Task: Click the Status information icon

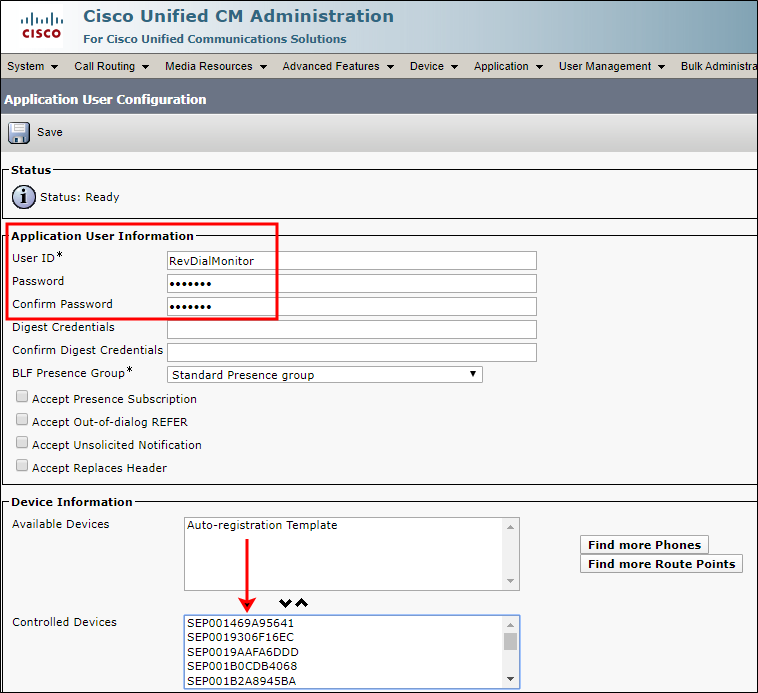Action: [23, 197]
